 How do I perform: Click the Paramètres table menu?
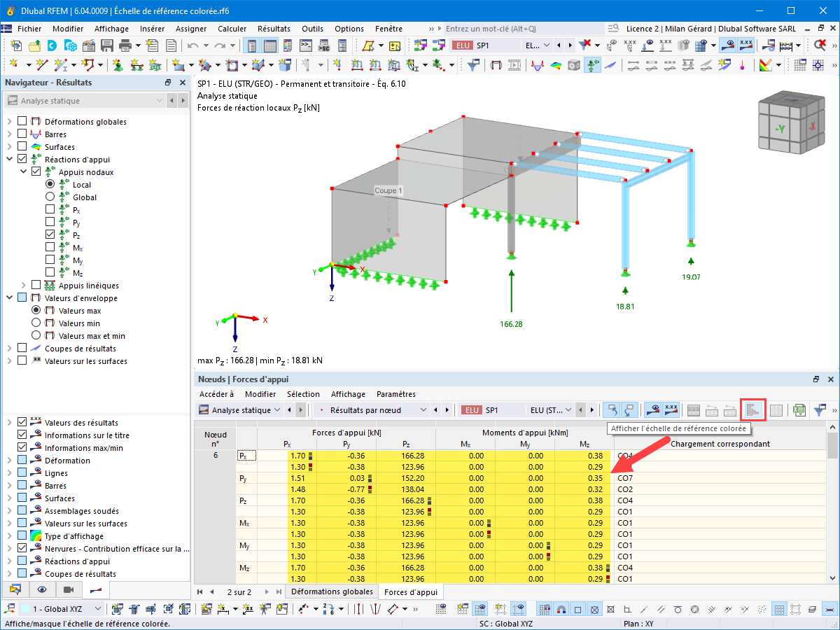coord(396,394)
